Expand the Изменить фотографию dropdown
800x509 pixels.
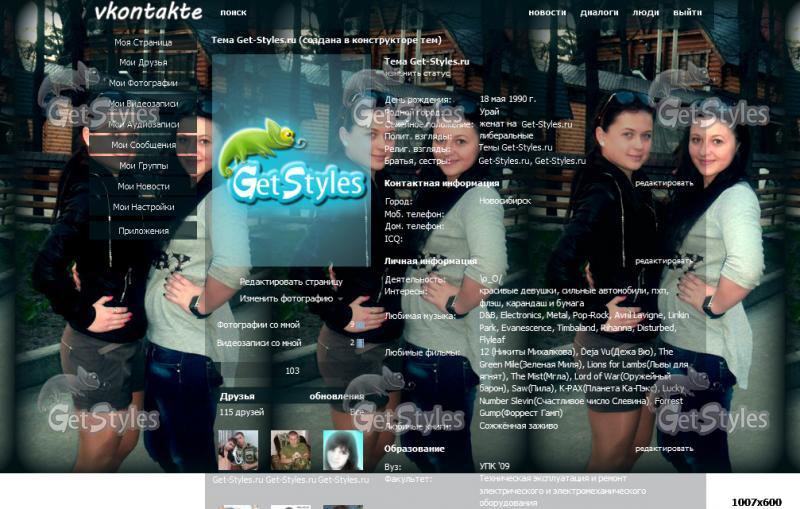click(286, 298)
